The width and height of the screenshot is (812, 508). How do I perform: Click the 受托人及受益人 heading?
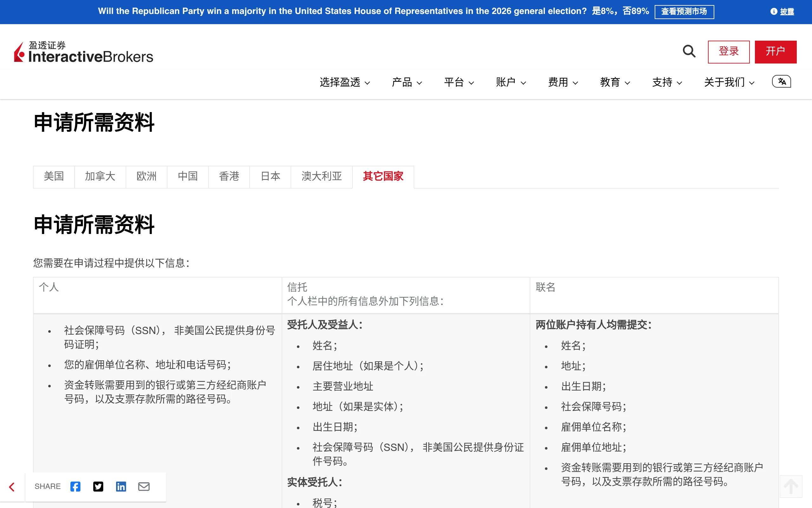(x=325, y=325)
